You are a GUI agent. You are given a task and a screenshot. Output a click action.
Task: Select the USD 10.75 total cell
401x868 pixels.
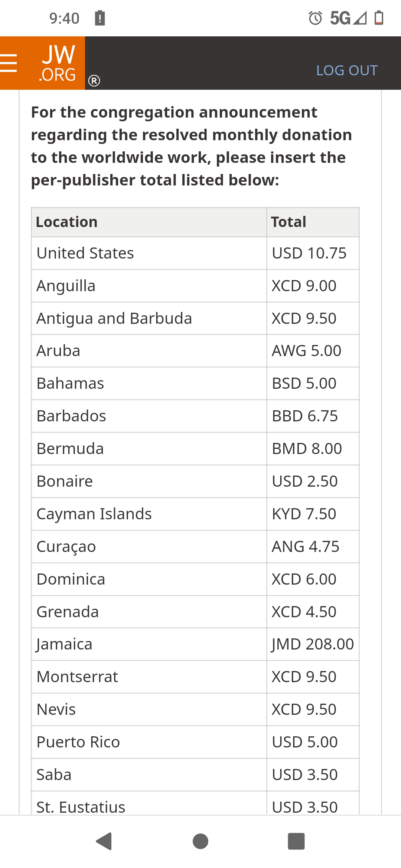coord(313,253)
